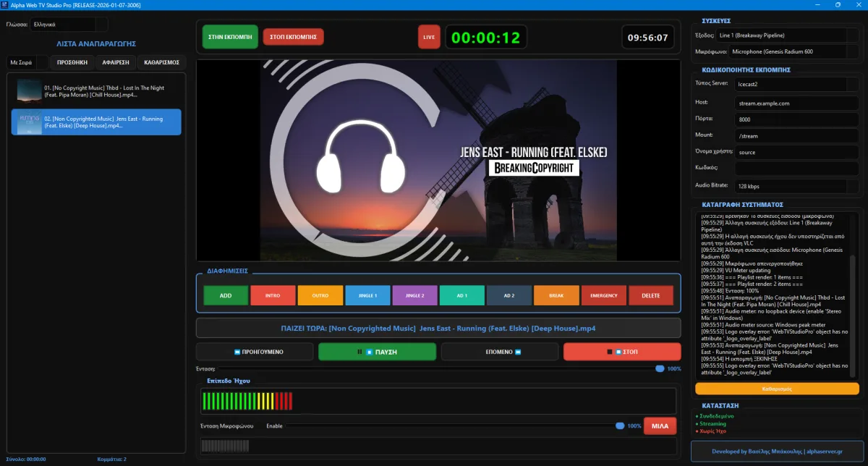Click the 09:56:07 clock display
This screenshot has height=466, width=868.
(x=647, y=37)
